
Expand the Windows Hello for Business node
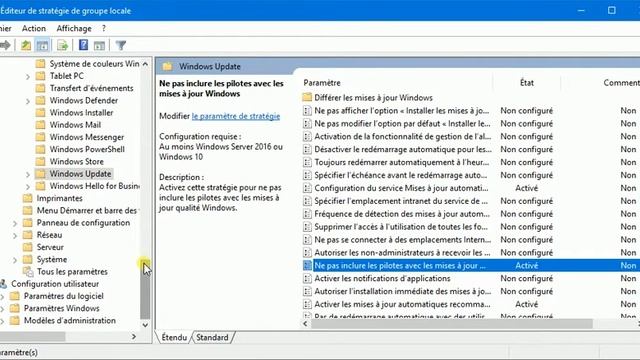28,187
